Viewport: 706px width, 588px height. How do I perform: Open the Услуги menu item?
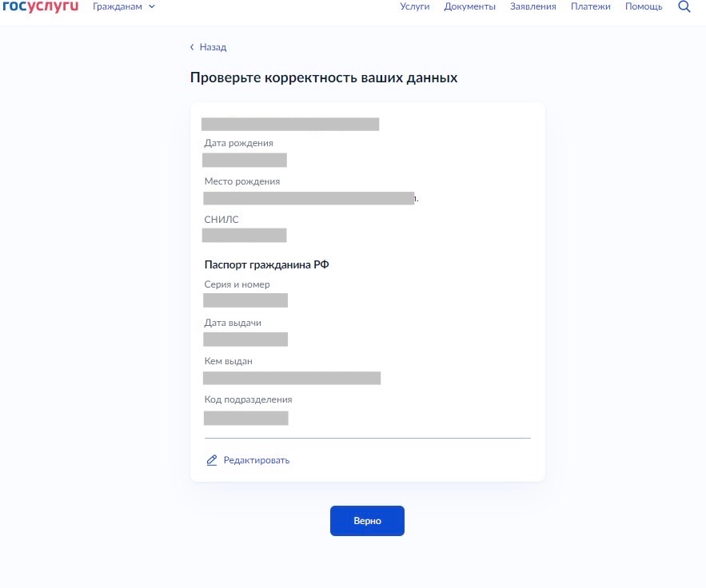(415, 6)
